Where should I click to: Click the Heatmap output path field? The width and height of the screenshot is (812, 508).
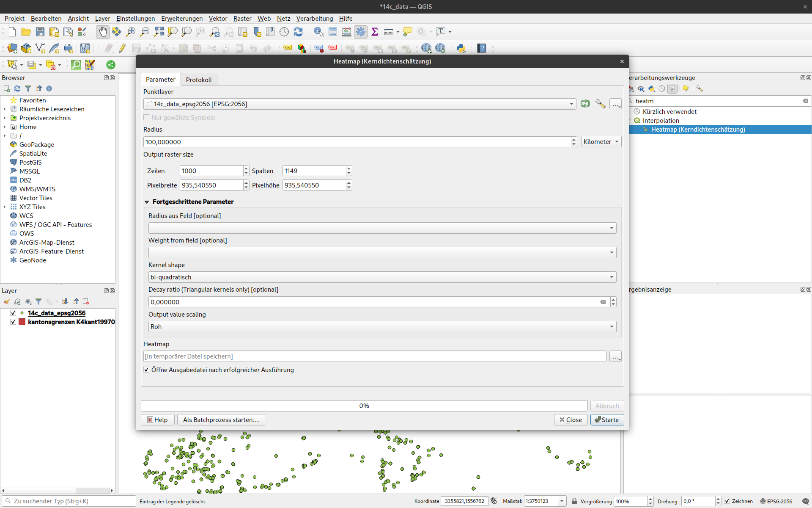pos(375,356)
